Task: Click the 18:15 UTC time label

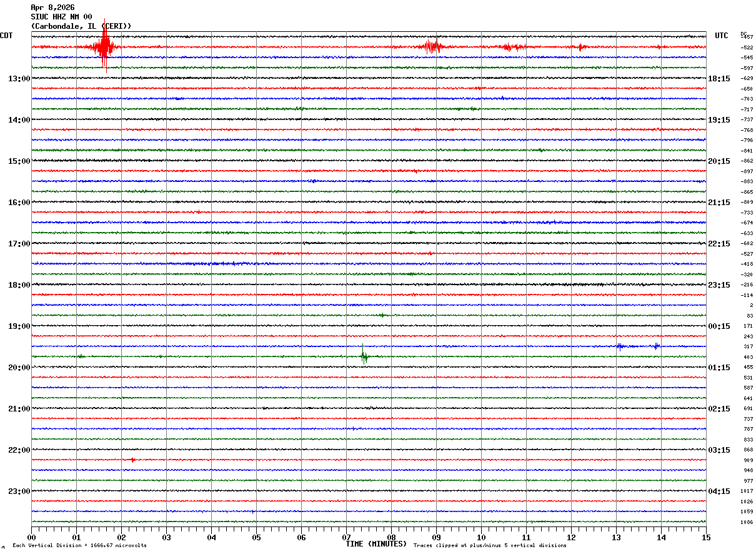Action: (719, 79)
